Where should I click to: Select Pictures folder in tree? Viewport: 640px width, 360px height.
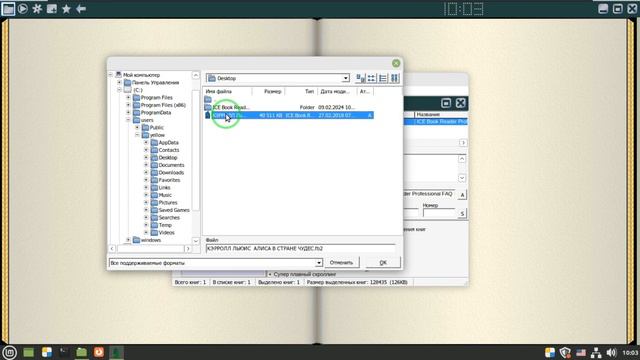click(168, 202)
